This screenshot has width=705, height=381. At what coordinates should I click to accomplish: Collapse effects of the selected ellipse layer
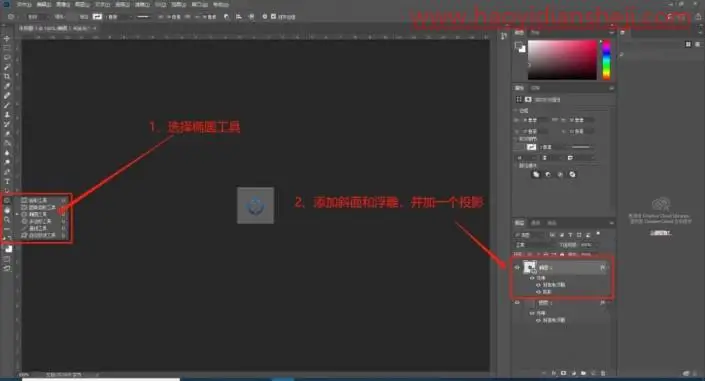(x=608, y=267)
